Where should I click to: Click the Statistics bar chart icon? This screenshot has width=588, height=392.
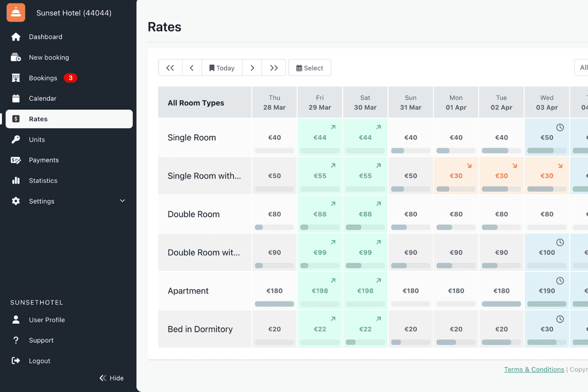pos(16,181)
